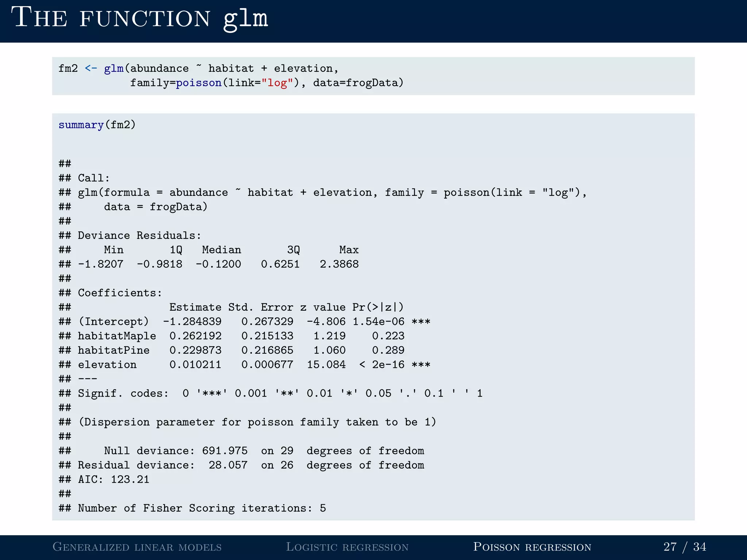Go to the Logistic regression section

click(x=347, y=547)
